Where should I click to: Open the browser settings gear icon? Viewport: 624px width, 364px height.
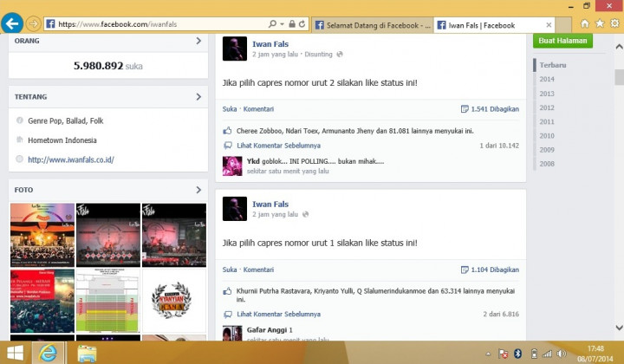click(x=614, y=24)
